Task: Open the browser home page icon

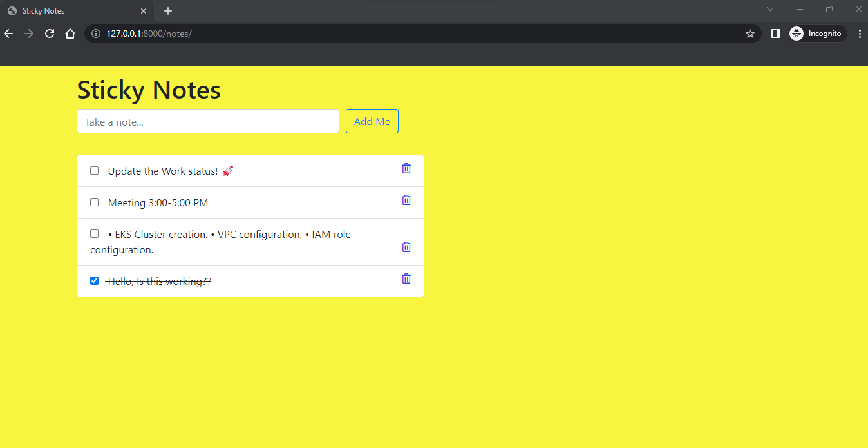Action: [x=70, y=34]
